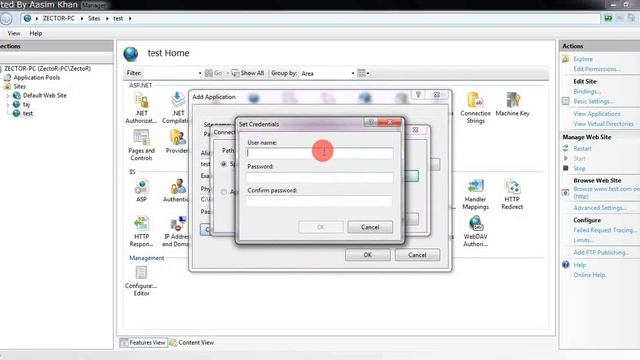This screenshot has height=360, width=640.
Task: Click the User name field
Action: coord(320,153)
